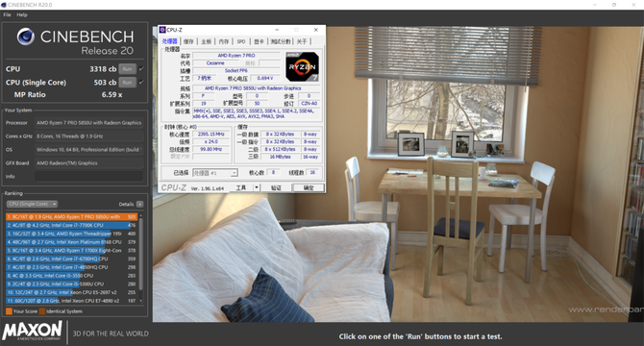Screen dimensions: 644x346
Task: Open the File menu
Action: (x=7, y=14)
